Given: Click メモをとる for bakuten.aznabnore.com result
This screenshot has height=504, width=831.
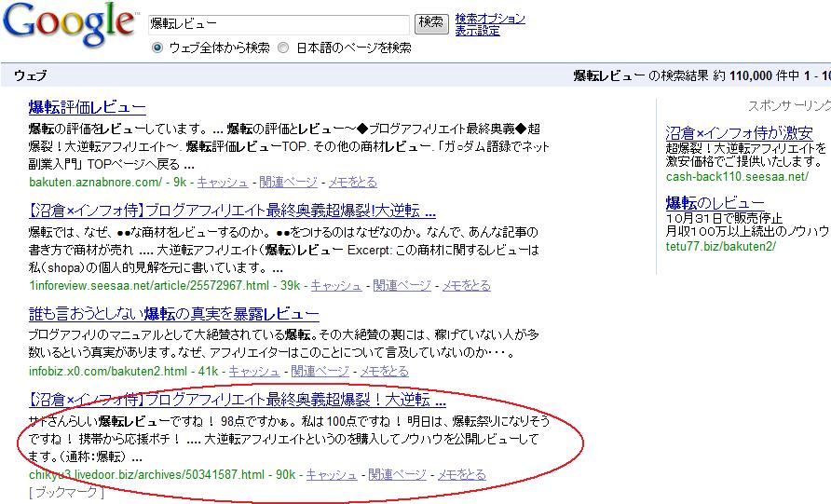Looking at the screenshot, I should click(352, 183).
